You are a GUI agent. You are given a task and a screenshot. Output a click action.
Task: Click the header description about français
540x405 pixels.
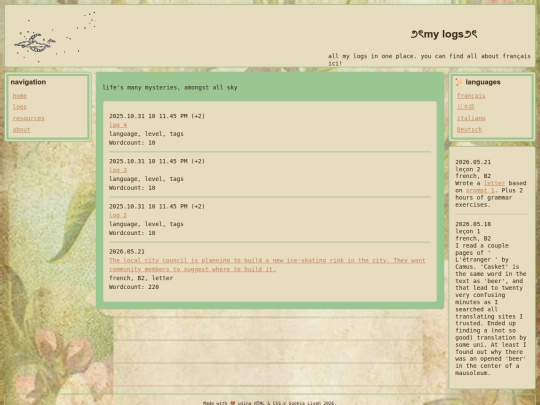click(x=429, y=60)
